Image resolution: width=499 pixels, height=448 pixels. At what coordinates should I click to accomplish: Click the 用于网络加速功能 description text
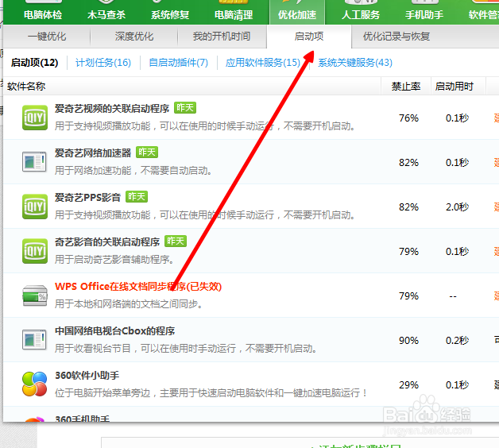tap(133, 171)
